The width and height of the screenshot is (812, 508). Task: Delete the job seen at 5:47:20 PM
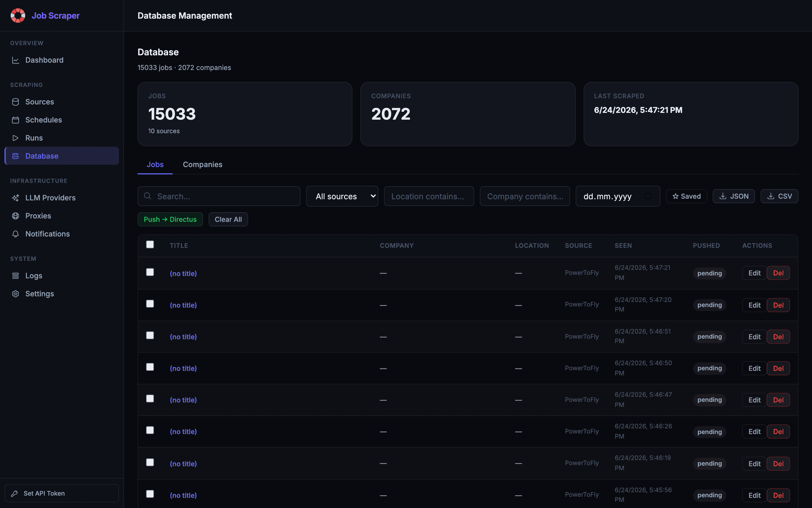(778, 305)
